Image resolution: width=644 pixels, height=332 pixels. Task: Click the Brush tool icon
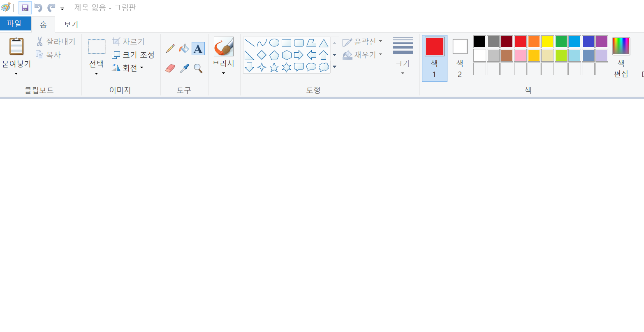point(223,46)
